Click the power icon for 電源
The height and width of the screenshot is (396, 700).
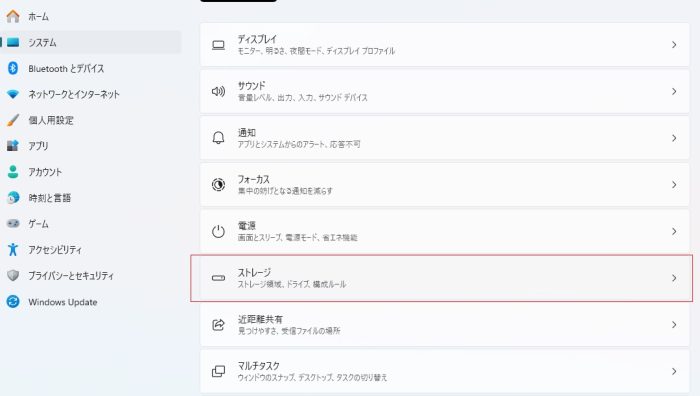point(218,231)
